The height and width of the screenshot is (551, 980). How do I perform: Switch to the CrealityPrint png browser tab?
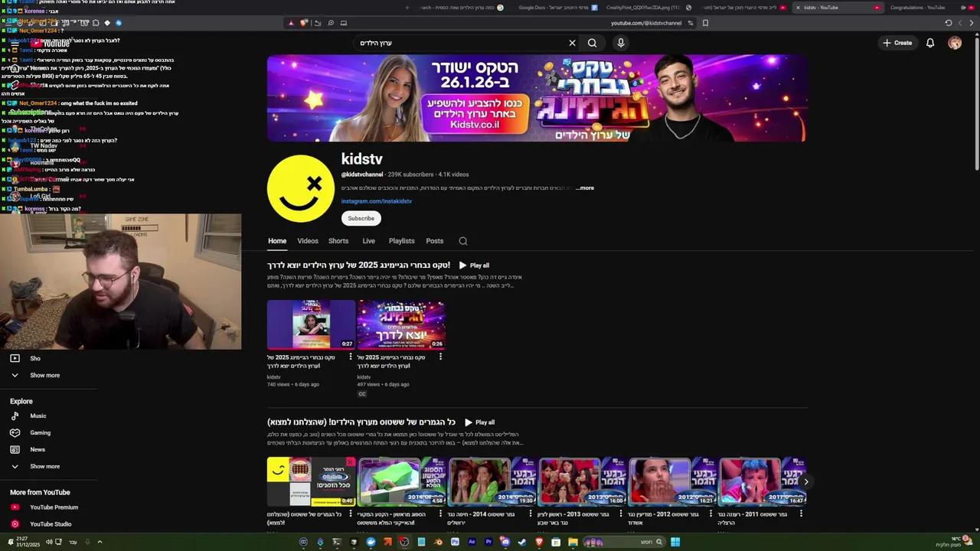[x=649, y=8]
